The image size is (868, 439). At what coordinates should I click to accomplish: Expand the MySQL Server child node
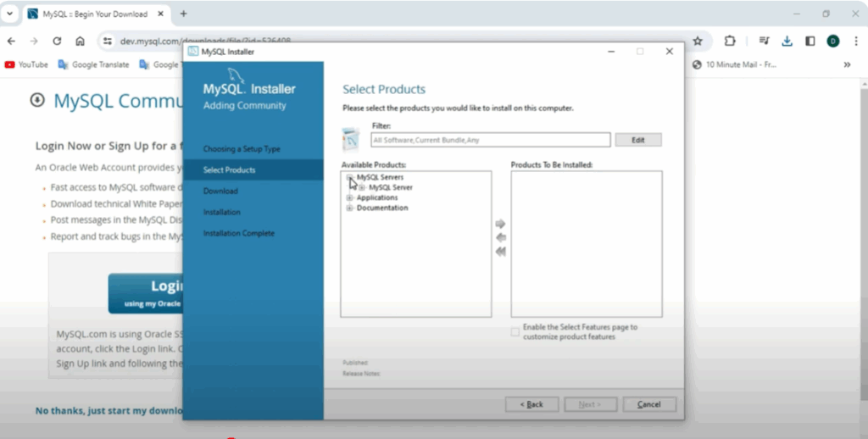[x=362, y=187]
